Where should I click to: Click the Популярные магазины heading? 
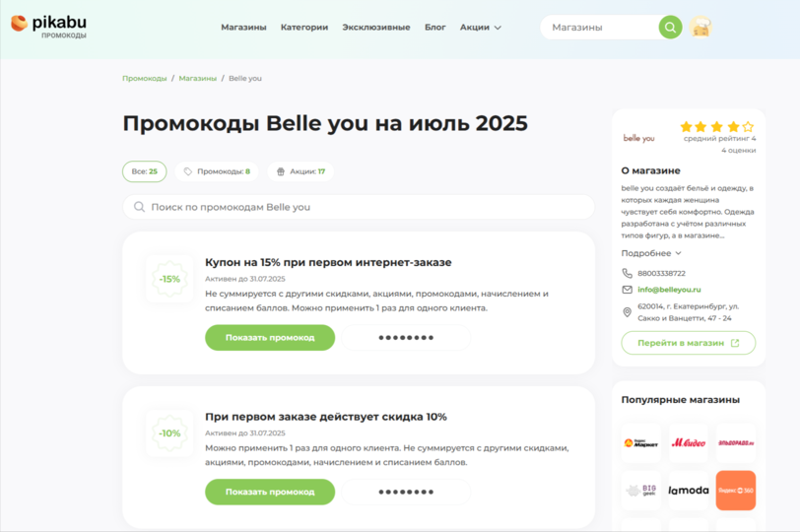tap(680, 400)
